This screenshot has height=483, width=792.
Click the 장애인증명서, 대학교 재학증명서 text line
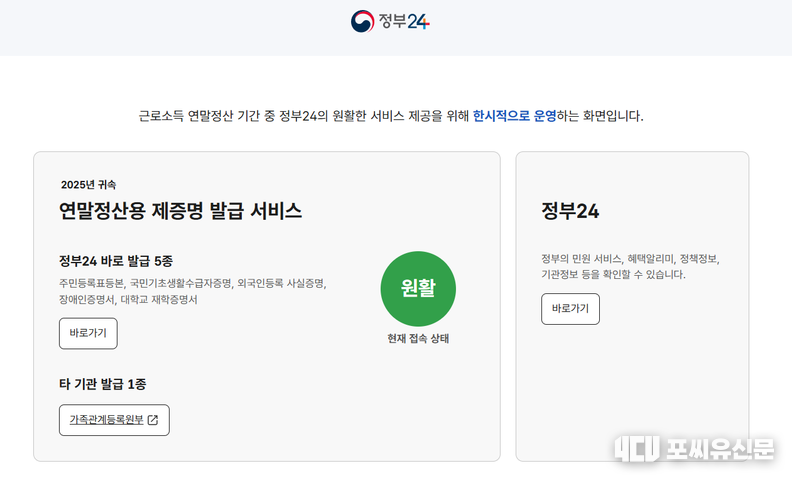pyautogui.click(x=128, y=299)
